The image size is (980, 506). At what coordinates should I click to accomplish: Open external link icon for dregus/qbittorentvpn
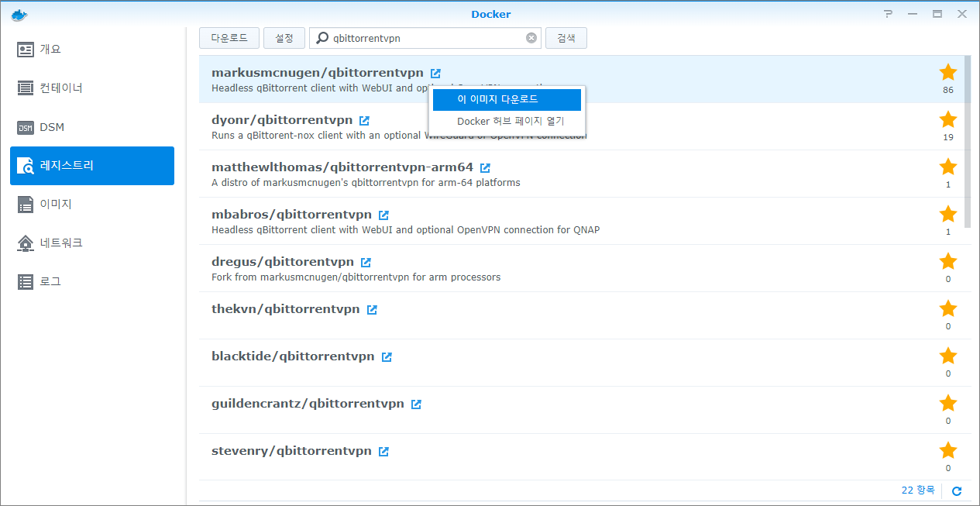366,262
